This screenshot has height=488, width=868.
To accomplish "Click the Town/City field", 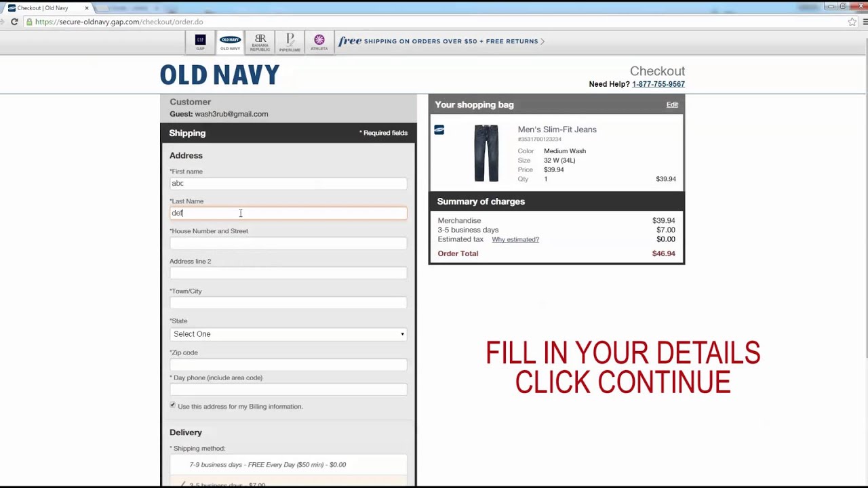I will [x=288, y=302].
